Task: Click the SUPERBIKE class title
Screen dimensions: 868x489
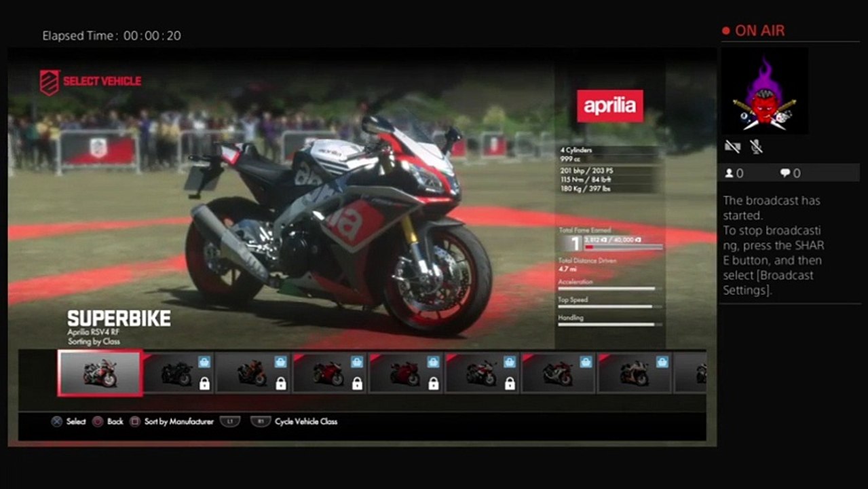Action: coord(119,319)
